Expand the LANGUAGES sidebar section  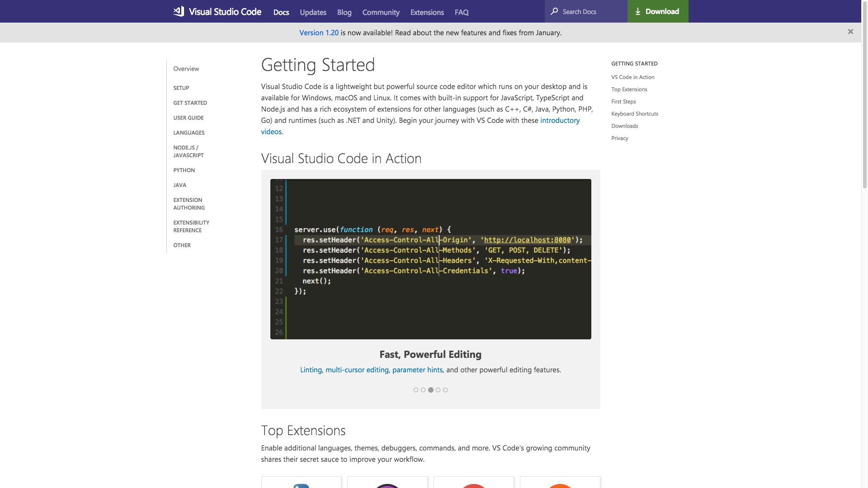coord(189,132)
